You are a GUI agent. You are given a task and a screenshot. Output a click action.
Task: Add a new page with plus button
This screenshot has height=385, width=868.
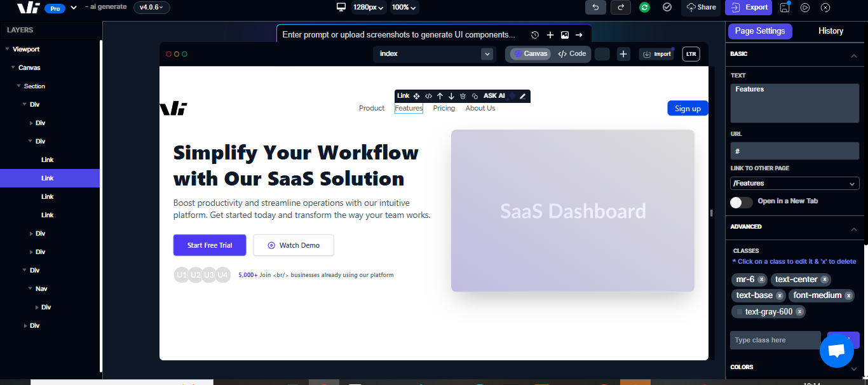click(623, 54)
